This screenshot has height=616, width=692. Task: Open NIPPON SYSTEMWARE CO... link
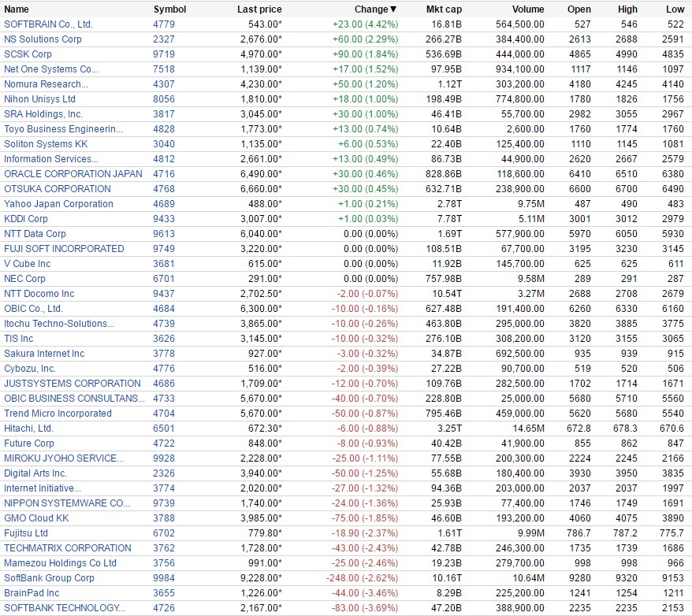pos(67,504)
